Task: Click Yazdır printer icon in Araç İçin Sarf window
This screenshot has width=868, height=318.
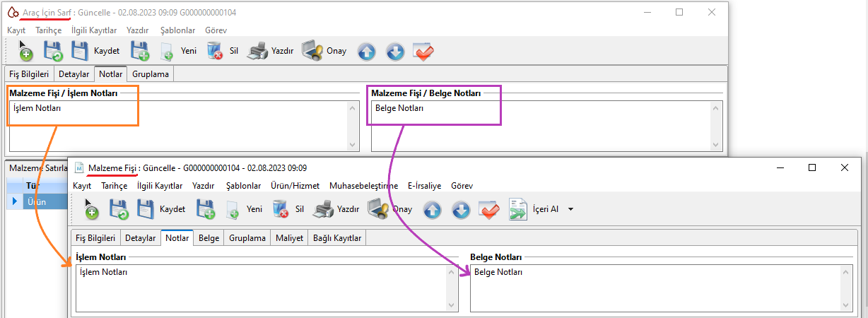Action: pyautogui.click(x=258, y=51)
